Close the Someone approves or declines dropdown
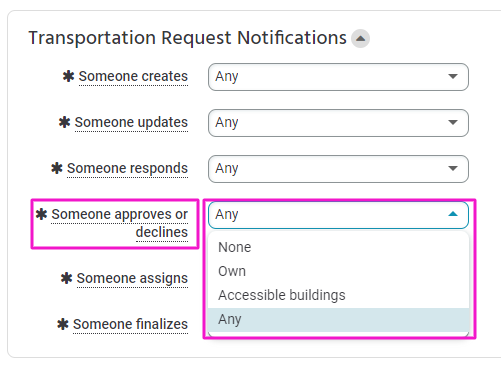The height and width of the screenshot is (376, 501). [x=338, y=215]
